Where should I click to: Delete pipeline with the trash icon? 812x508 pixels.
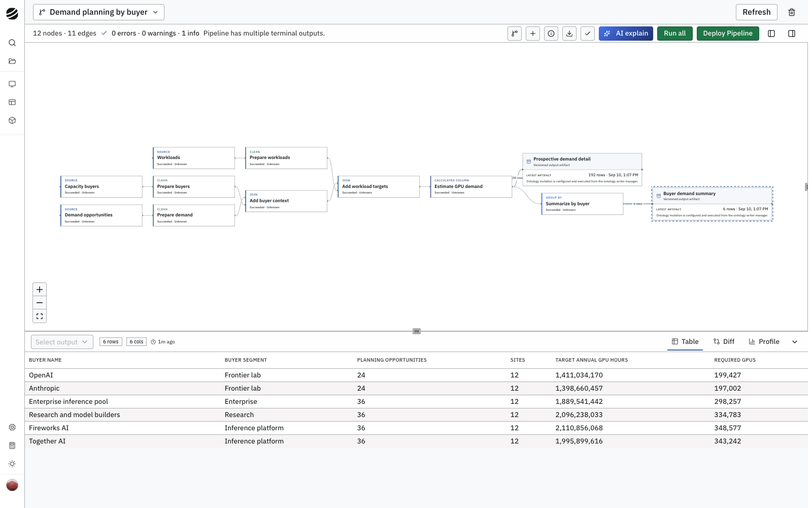pyautogui.click(x=792, y=12)
